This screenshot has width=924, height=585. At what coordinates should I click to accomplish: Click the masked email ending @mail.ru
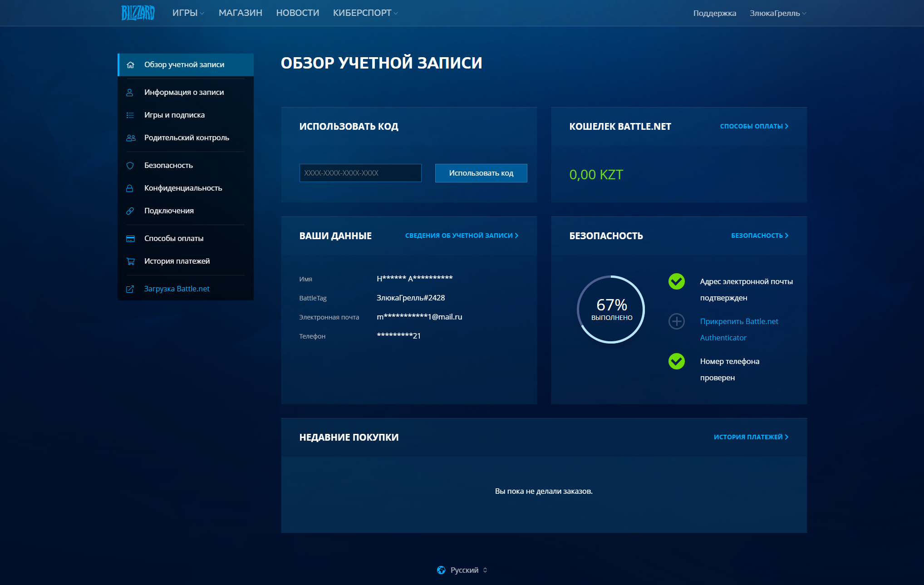pyautogui.click(x=419, y=317)
